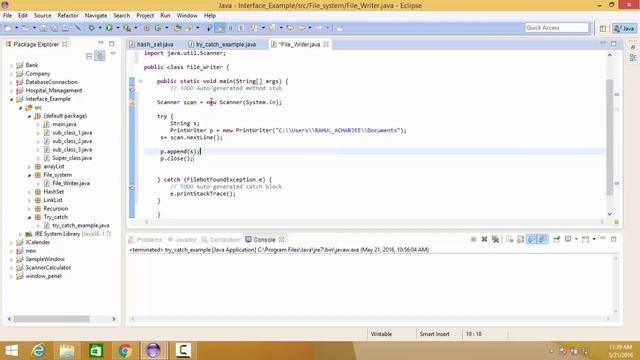Image resolution: width=640 pixels, height=360 pixels.
Task: Open the Source menu
Action: coord(42,16)
